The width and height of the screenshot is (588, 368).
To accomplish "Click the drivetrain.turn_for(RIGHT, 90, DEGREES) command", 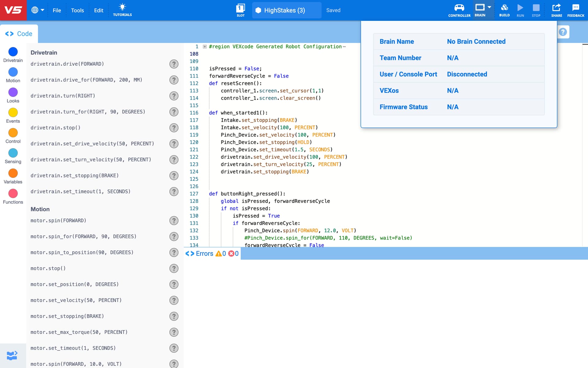I will tap(88, 112).
